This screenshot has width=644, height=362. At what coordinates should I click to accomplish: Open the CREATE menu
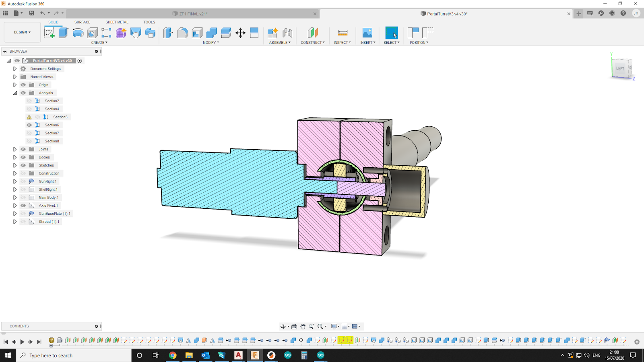pos(99,43)
